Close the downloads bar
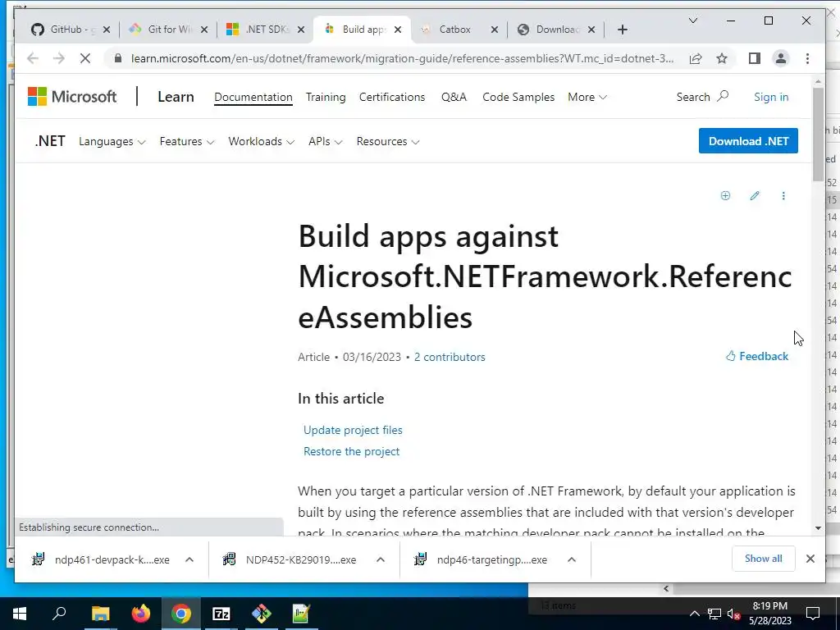 pyautogui.click(x=810, y=559)
